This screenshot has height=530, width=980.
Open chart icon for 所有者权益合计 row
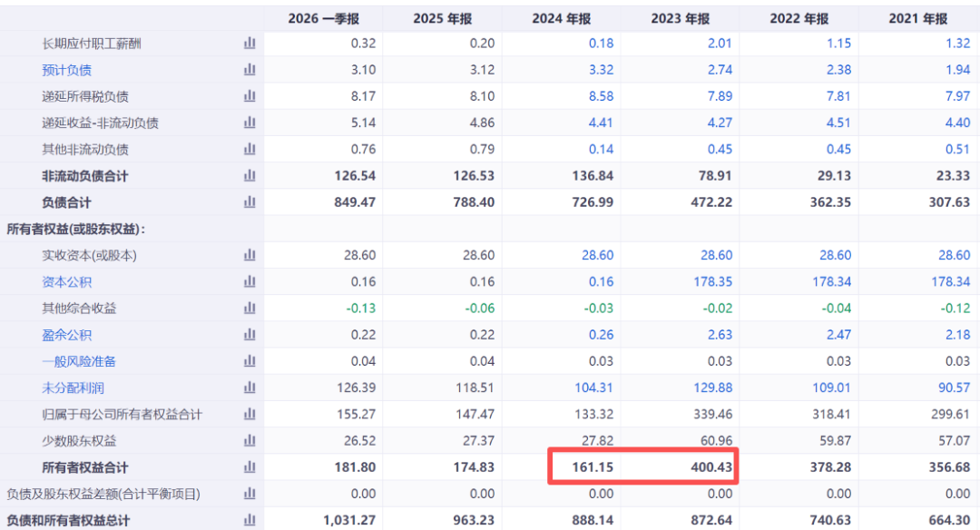tap(250, 466)
